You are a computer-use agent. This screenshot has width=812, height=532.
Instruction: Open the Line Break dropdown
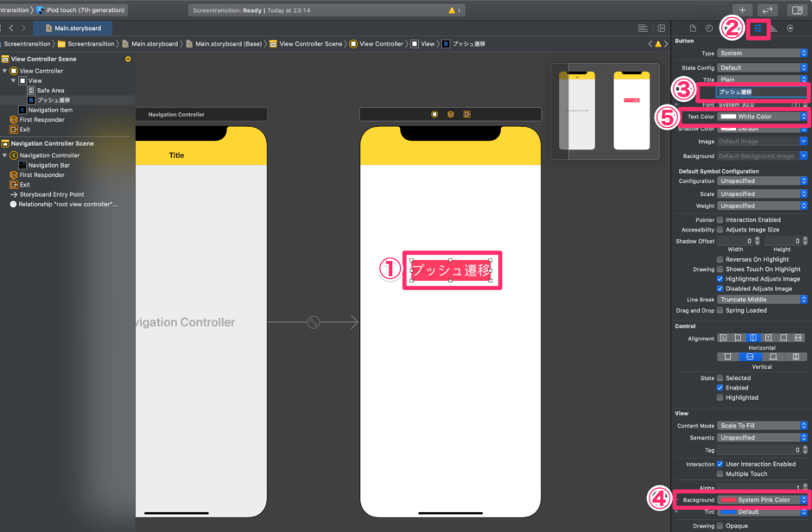click(762, 299)
